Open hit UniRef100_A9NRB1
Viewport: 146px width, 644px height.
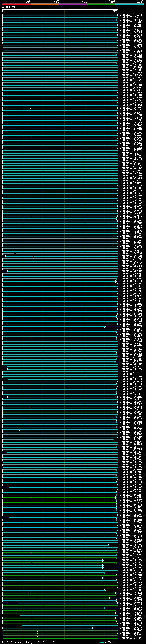tap(131, 20)
